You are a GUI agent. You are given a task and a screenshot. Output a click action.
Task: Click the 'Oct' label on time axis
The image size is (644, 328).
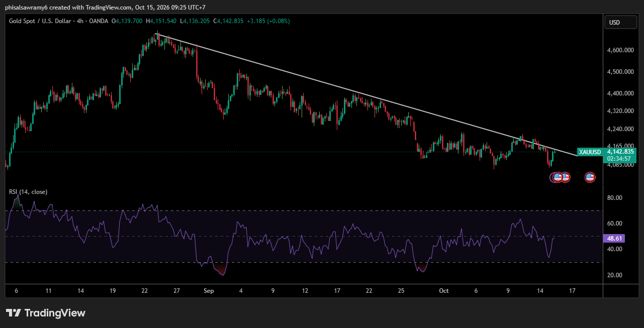tap(443, 291)
